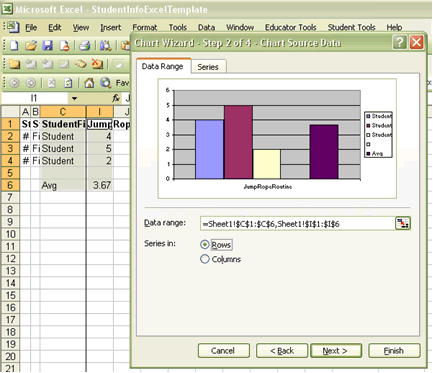Click the Avg entry in chart legend
The image size is (433, 373).
pos(375,154)
